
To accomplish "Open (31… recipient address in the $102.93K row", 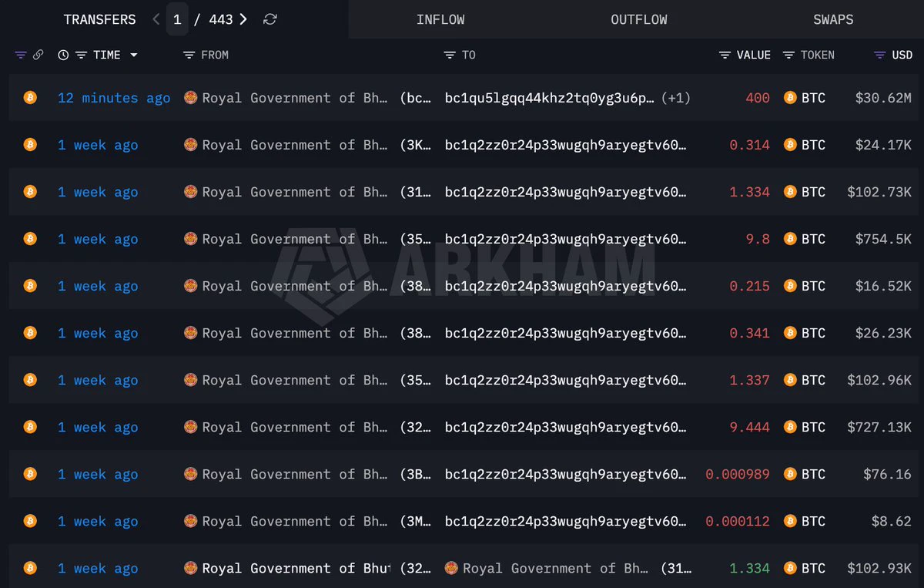I will (x=676, y=568).
